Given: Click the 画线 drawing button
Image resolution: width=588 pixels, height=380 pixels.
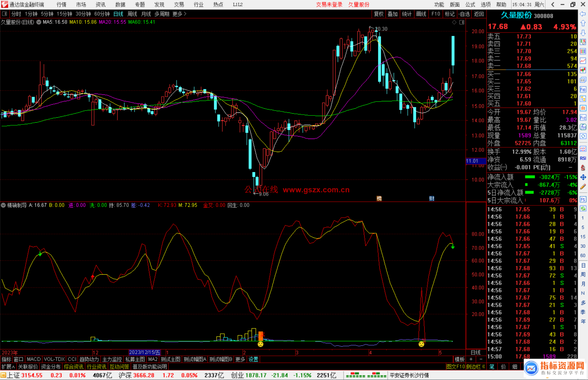Looking at the screenshot, I should pos(421,14).
